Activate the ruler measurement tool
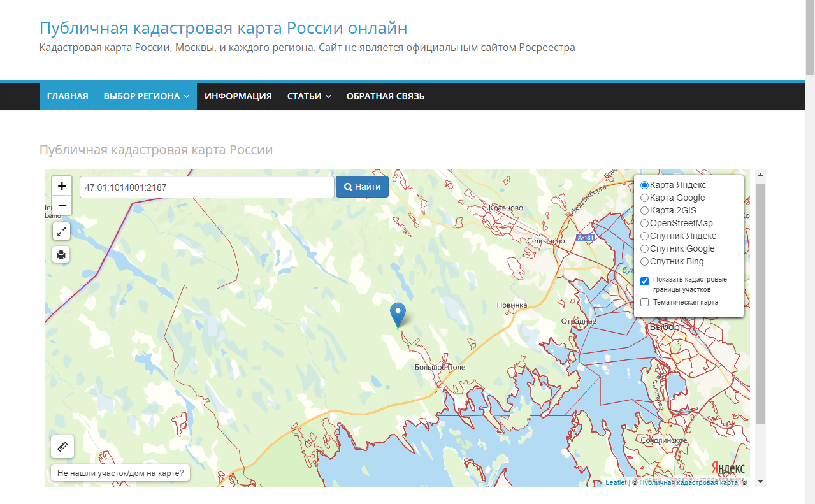 click(62, 447)
